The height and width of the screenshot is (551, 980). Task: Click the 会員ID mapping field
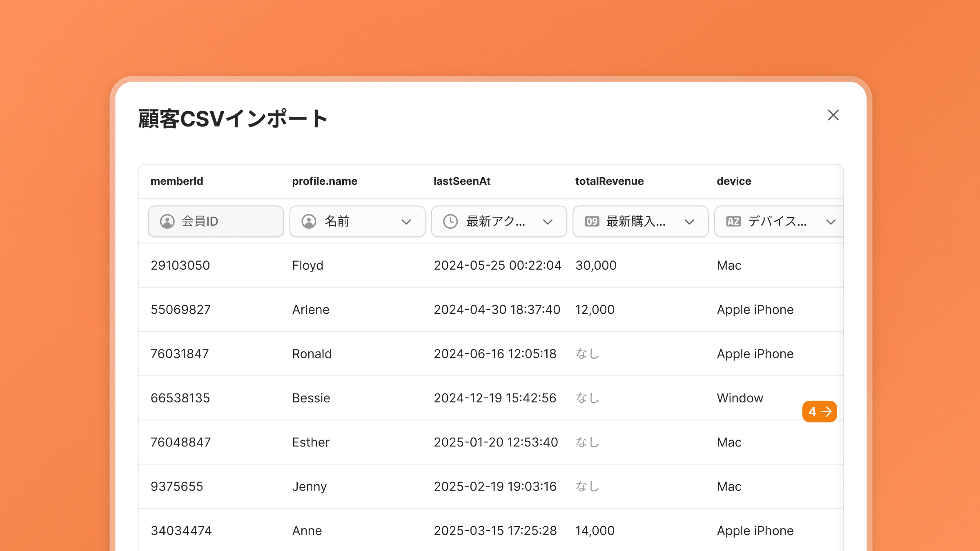click(x=216, y=221)
